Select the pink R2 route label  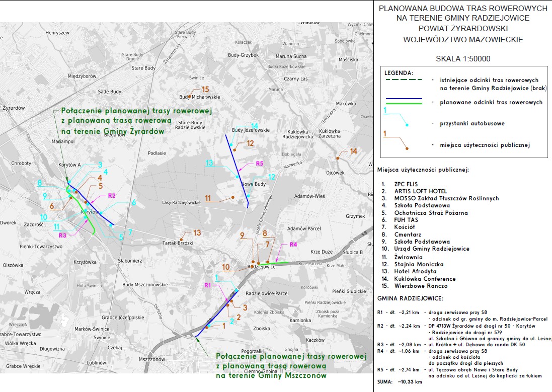point(112,196)
